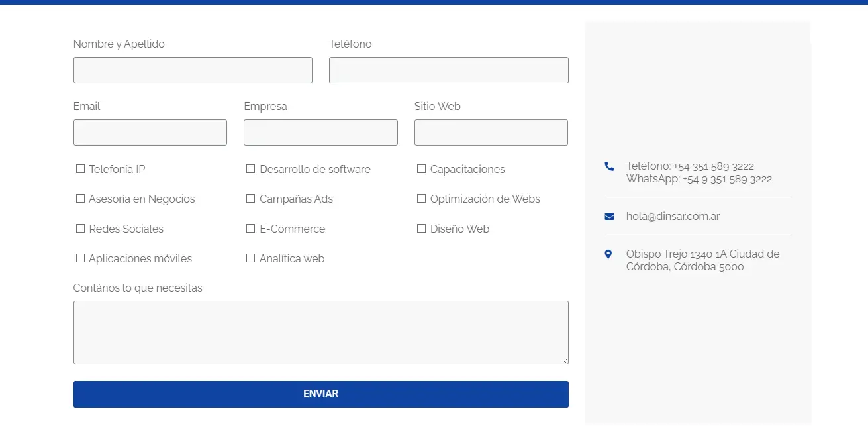Check the Optimización de Webs option

point(421,199)
